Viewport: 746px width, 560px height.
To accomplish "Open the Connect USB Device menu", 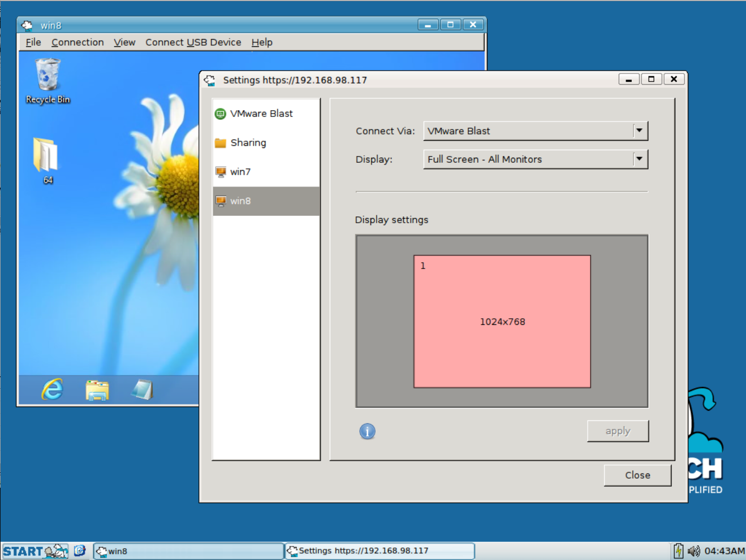I will pyautogui.click(x=193, y=42).
